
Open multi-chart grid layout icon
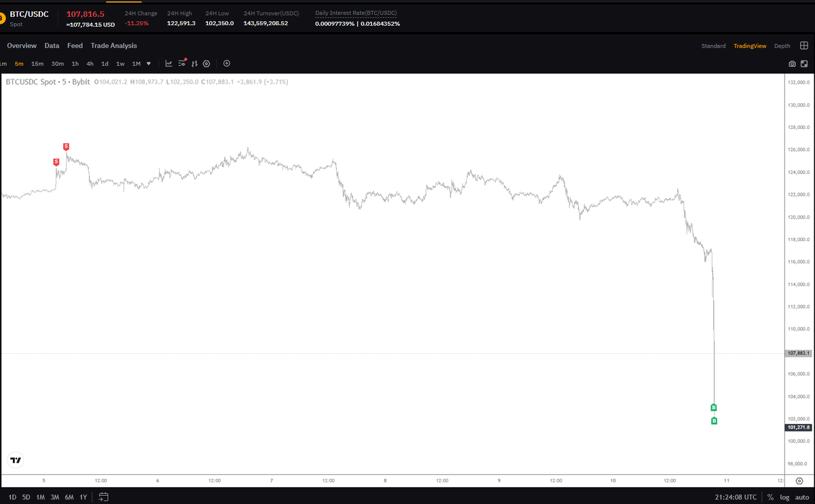coord(804,46)
